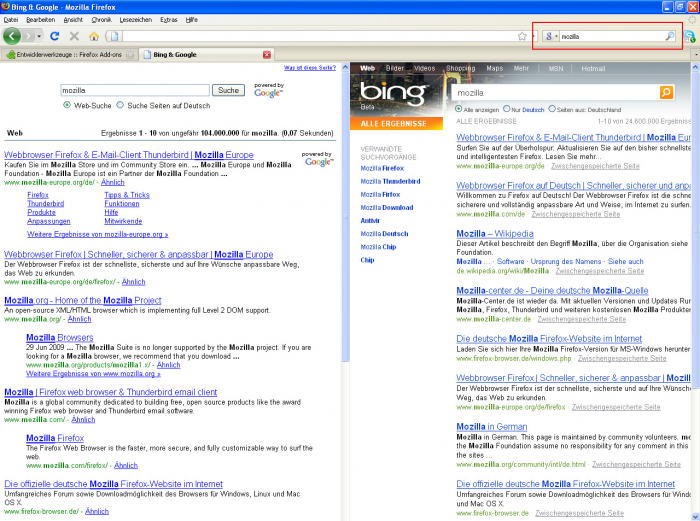
Task: Open the Tipps & Tricks sitelink
Action: 127,195
